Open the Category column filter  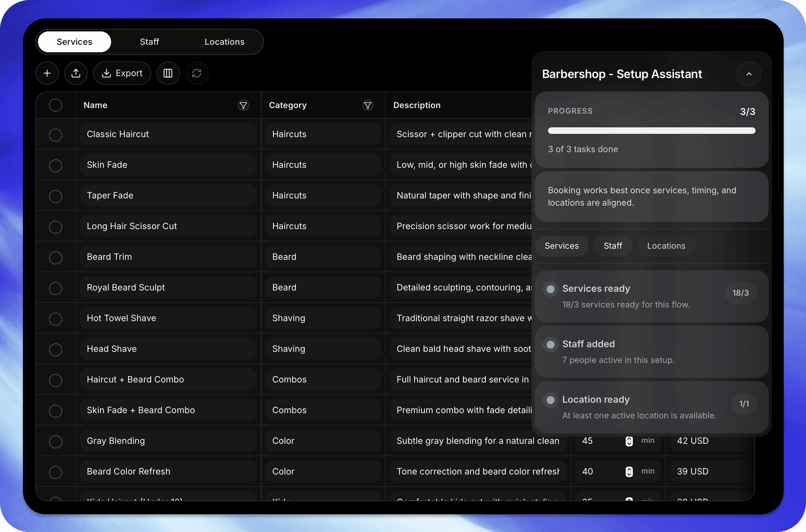point(368,105)
